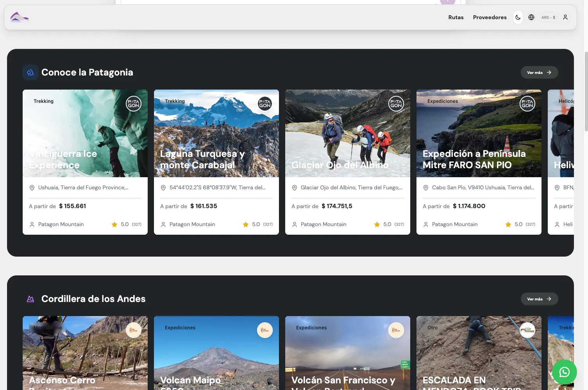Click the Conoce la Patagonia section heading
Viewport: 588px width, 390px height.
tap(87, 72)
